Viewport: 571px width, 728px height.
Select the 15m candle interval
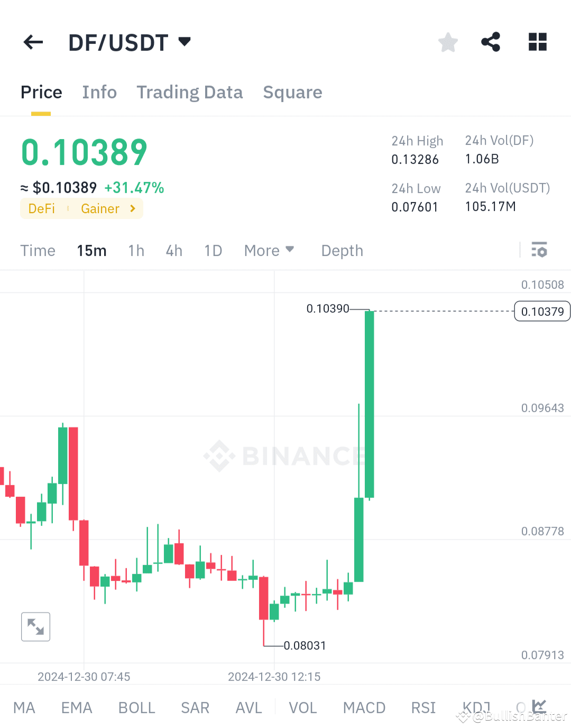coord(91,250)
